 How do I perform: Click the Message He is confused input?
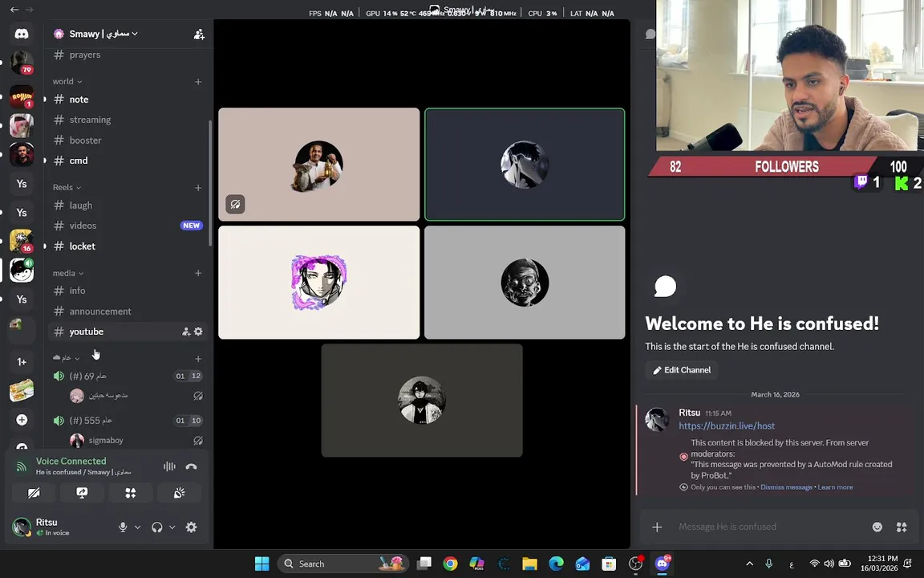coord(770,527)
